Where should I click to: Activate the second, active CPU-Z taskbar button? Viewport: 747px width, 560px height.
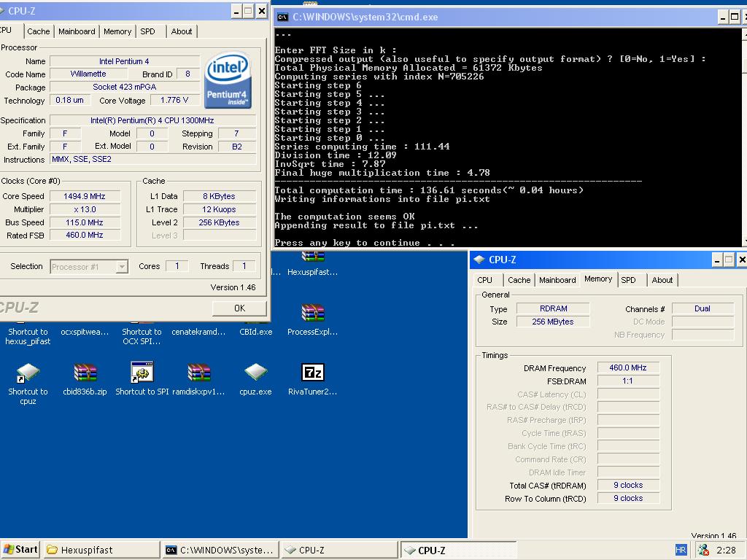(458, 550)
